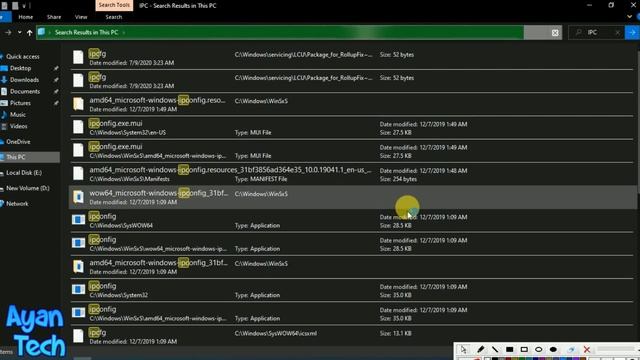The height and width of the screenshot is (360, 640).
Task: Click the blue search go arrow
Action: pos(632,32)
